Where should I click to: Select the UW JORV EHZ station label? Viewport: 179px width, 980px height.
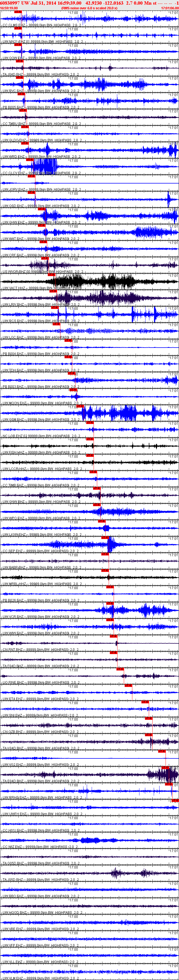(x=42, y=190)
